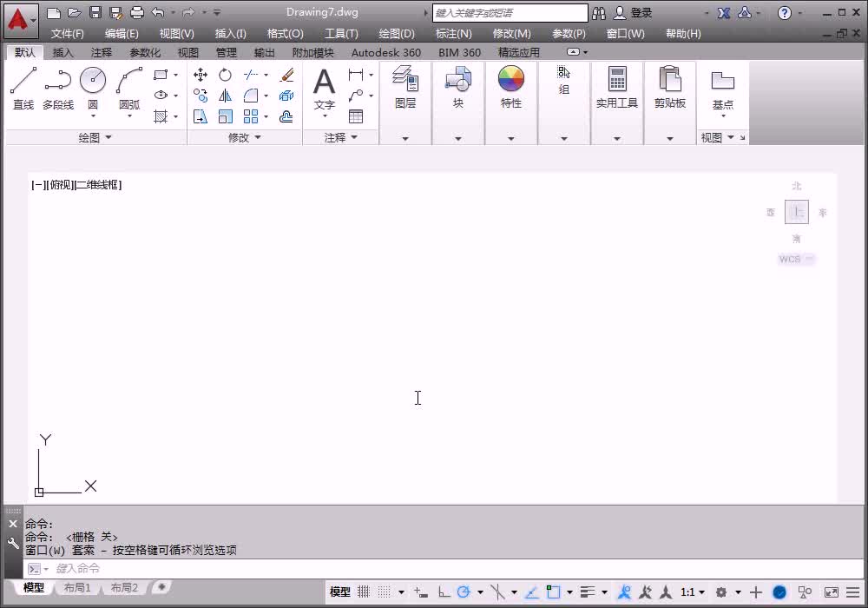Toggle snap mode in status bar
Screen dimensions: 868x608
(x=385, y=592)
